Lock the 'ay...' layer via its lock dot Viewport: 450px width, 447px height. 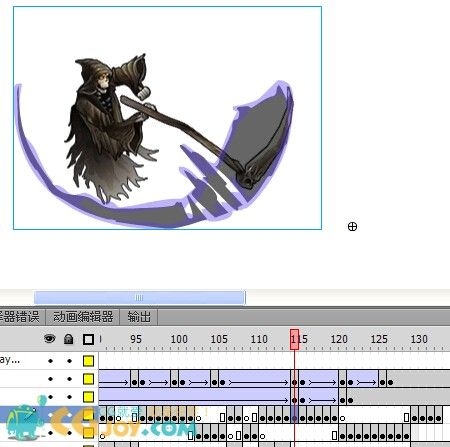click(69, 361)
